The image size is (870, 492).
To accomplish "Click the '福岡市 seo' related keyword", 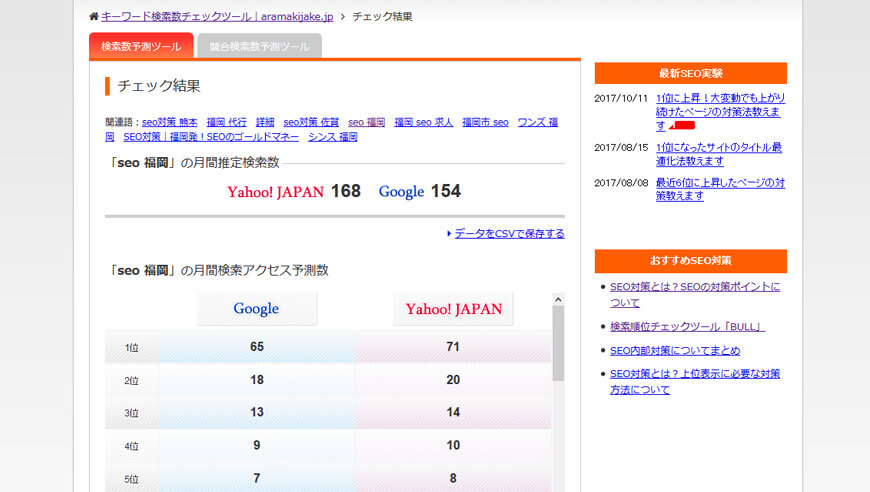I will click(485, 122).
